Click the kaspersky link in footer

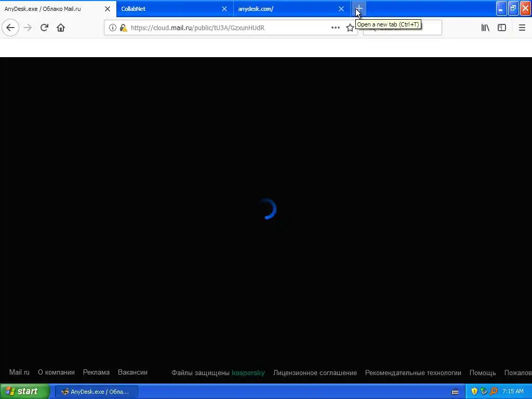pyautogui.click(x=248, y=373)
